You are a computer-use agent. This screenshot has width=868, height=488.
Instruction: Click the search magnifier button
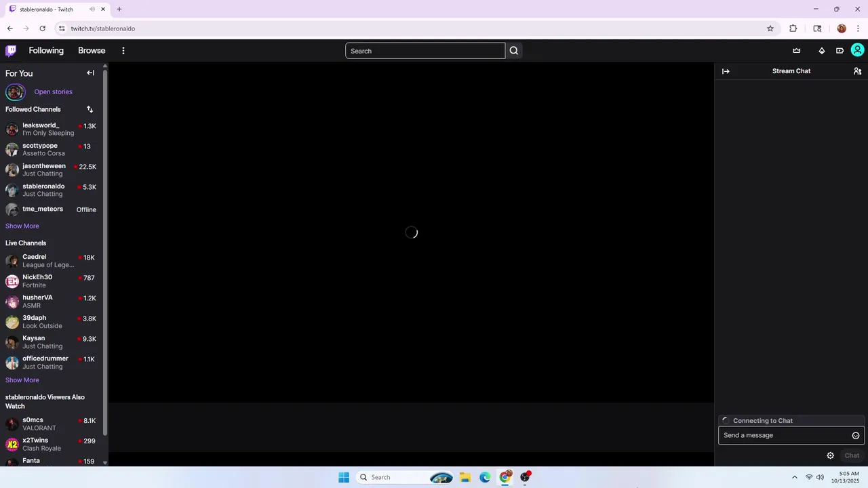(x=514, y=51)
